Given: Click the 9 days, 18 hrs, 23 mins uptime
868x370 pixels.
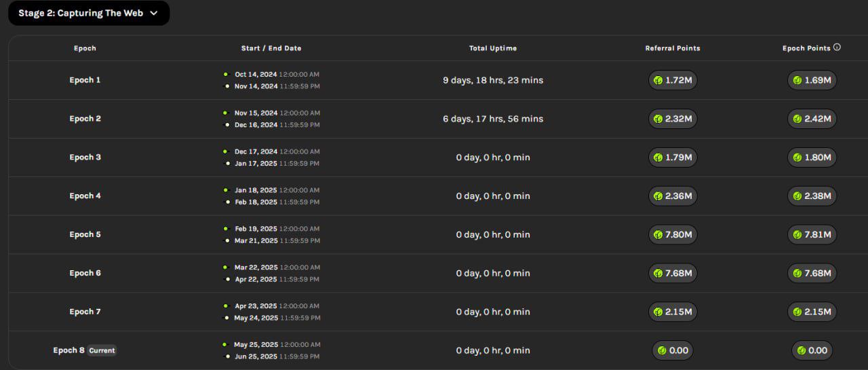Looking at the screenshot, I should (x=493, y=80).
